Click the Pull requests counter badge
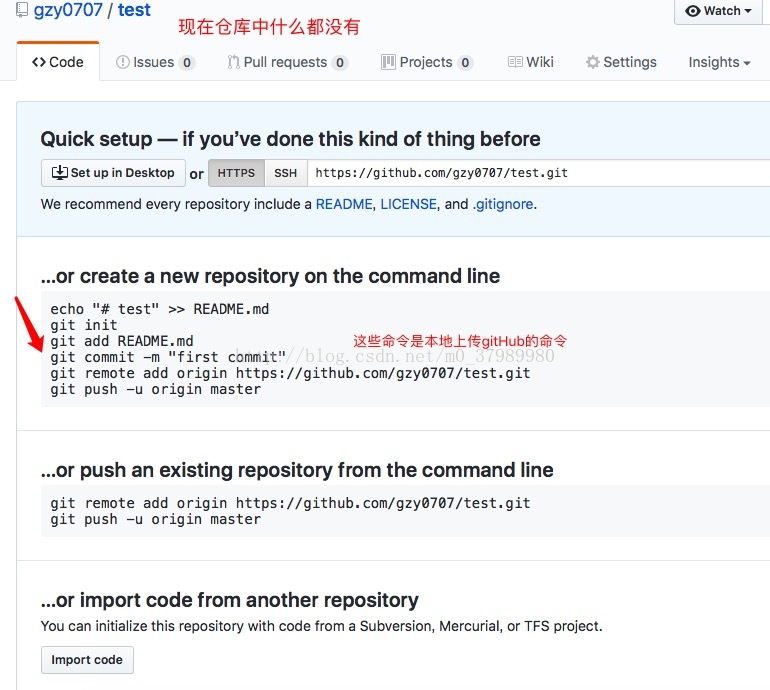This screenshot has width=770, height=690. click(x=340, y=63)
